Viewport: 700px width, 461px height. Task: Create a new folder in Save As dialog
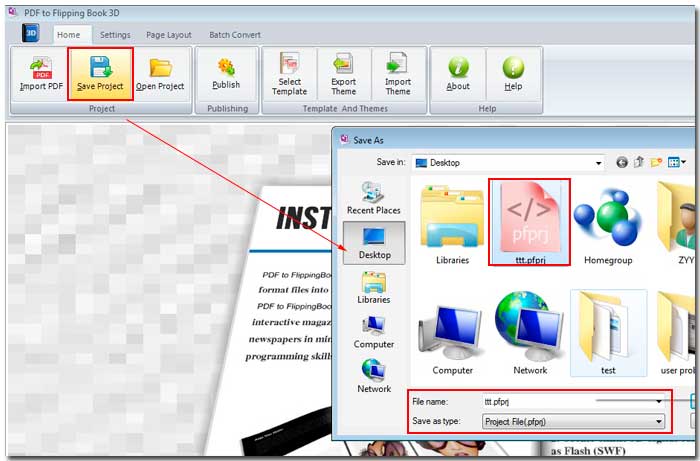coord(656,162)
